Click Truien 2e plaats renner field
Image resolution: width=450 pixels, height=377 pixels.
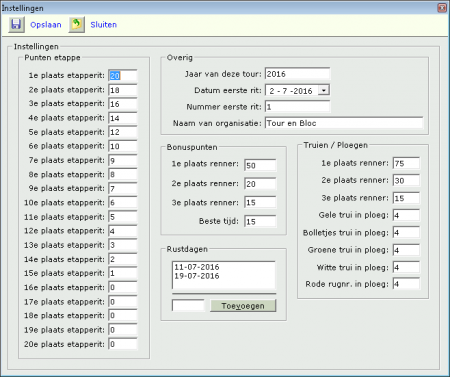pyautogui.click(x=406, y=180)
